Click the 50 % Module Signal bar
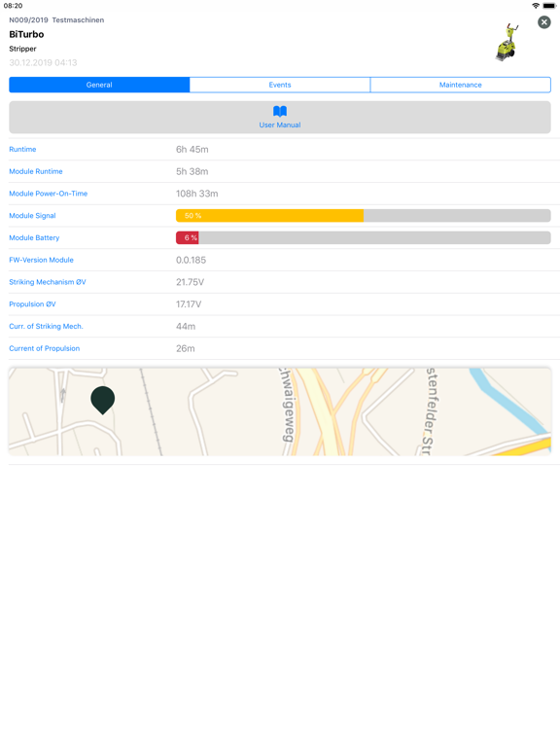The image size is (560, 747). tap(364, 216)
